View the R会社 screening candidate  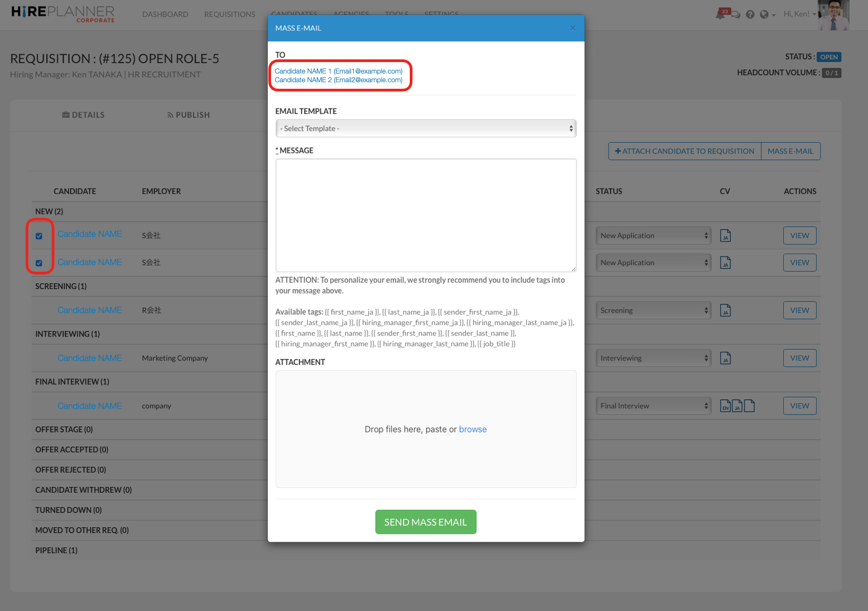[799, 310]
